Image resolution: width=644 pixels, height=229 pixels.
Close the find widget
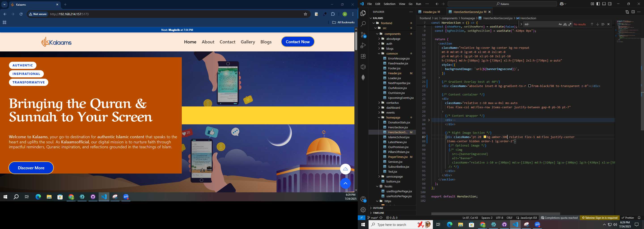point(608,24)
